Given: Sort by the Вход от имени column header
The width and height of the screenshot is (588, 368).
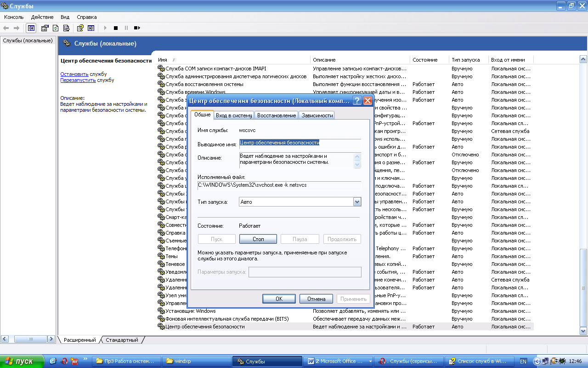Looking at the screenshot, I should coord(511,60).
